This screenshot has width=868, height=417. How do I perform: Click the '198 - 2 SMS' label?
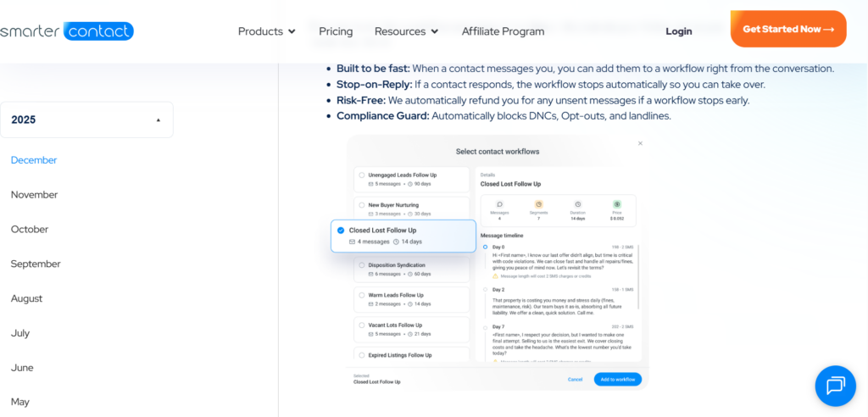pos(622,247)
